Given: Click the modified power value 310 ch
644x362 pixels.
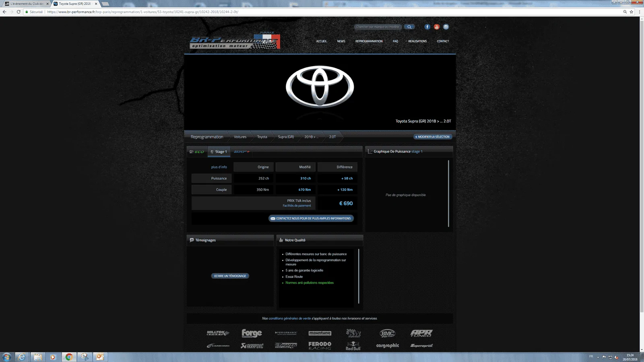Looking at the screenshot, I should click(305, 178).
